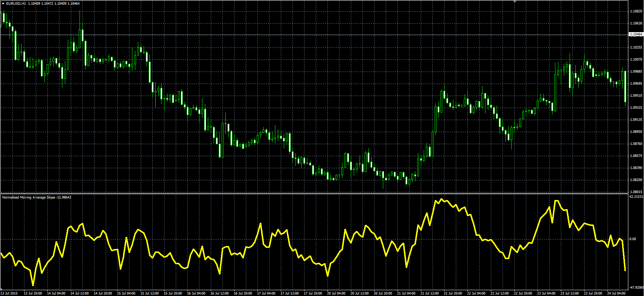This screenshot has width=644, height=296.
Task: Click the 15 Jul 20:00 time label
Action: coord(173,293)
